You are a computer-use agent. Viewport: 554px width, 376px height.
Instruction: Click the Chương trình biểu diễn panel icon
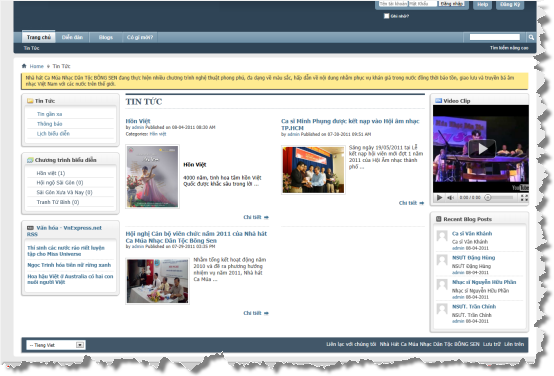coord(30,160)
